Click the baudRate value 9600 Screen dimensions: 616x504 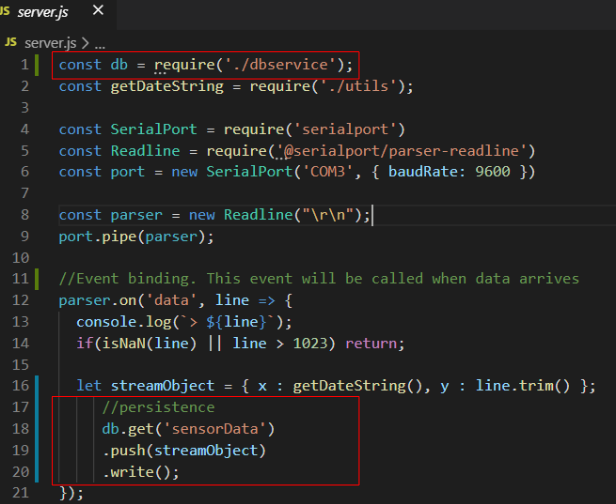click(493, 172)
